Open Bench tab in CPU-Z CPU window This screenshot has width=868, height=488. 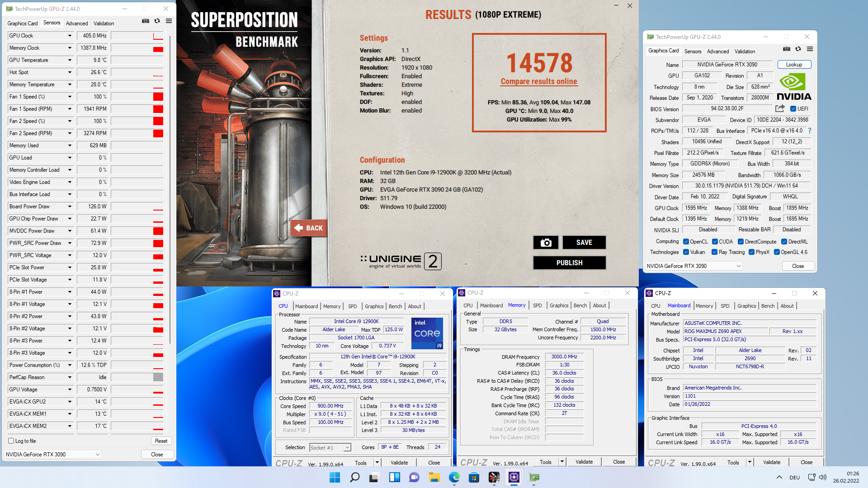pyautogui.click(x=395, y=306)
